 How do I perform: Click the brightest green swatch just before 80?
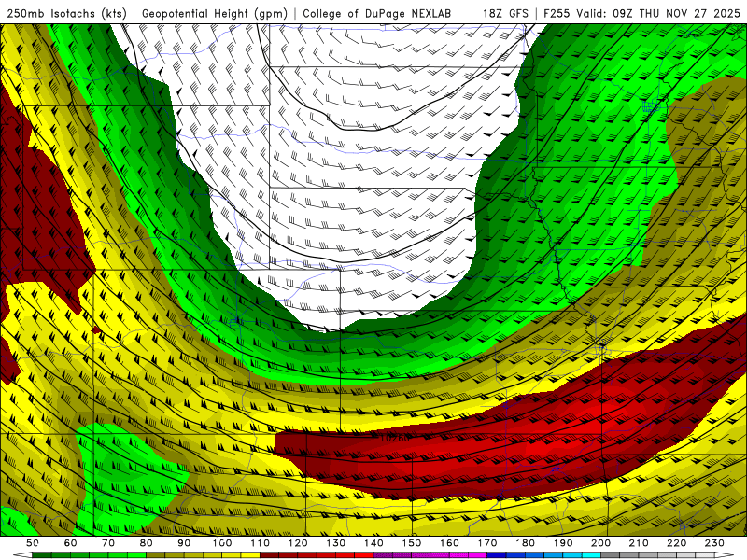[x=136, y=554]
